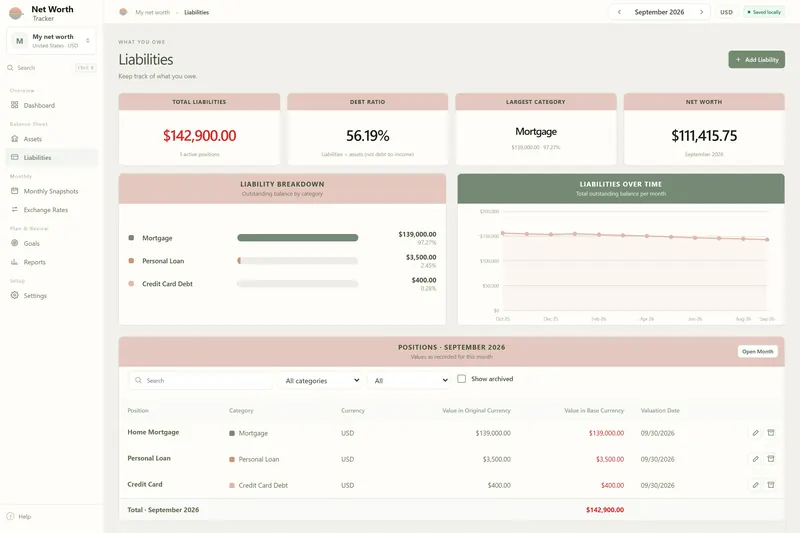The image size is (800, 533).
Task: Click the Mortgage green color swatch in breakdown
Action: [x=131, y=238]
